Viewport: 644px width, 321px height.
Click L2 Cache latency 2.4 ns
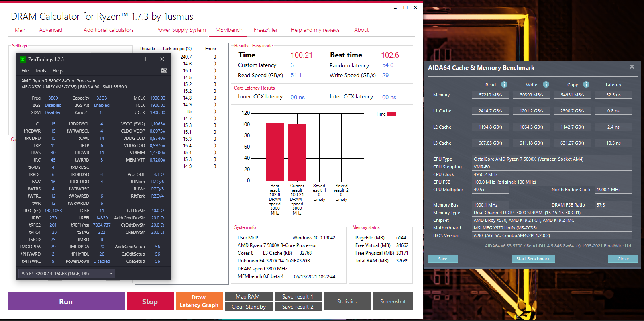tap(613, 127)
